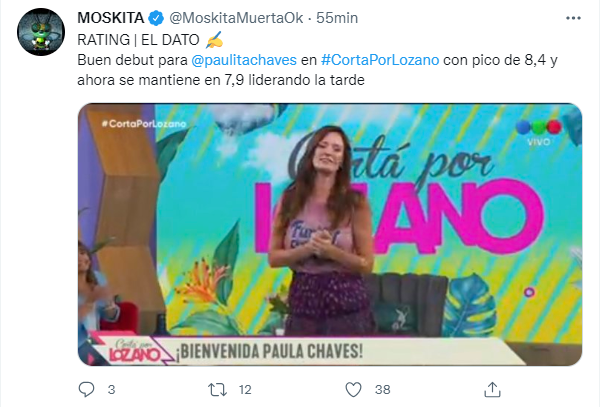Click the 38 likes count

(x=383, y=390)
